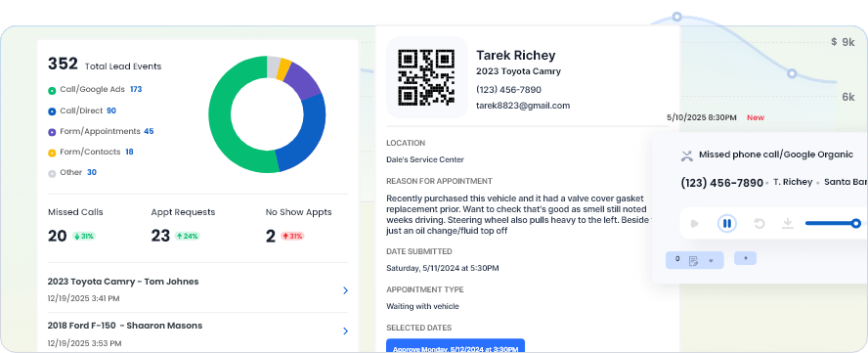
Task: Click No Show Appts 31% badge
Action: coord(292,236)
